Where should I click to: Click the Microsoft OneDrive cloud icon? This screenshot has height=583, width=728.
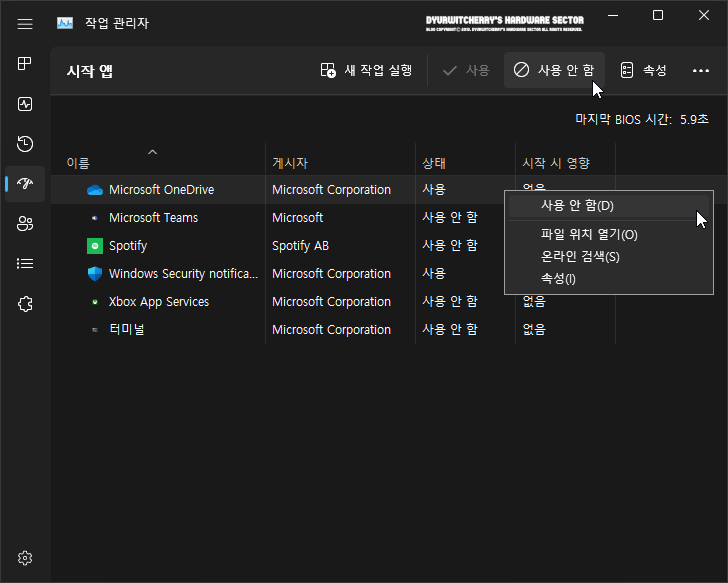[x=95, y=190]
